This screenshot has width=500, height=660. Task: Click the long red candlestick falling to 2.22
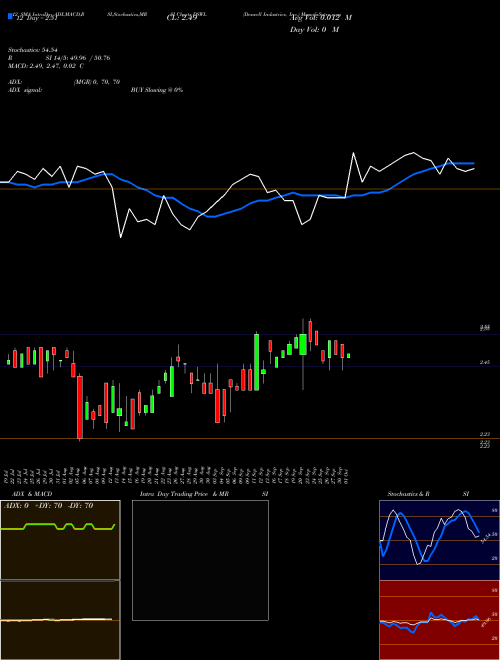pyautogui.click(x=80, y=407)
